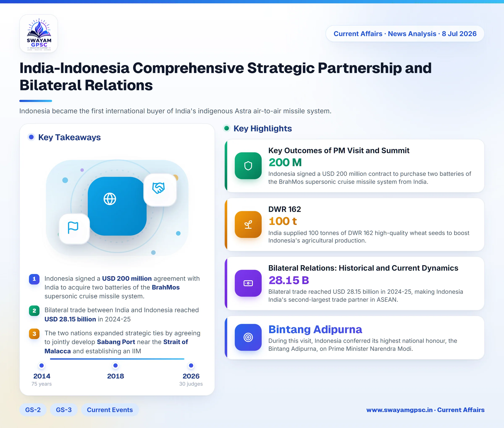Open the Current Events tag

110,410
